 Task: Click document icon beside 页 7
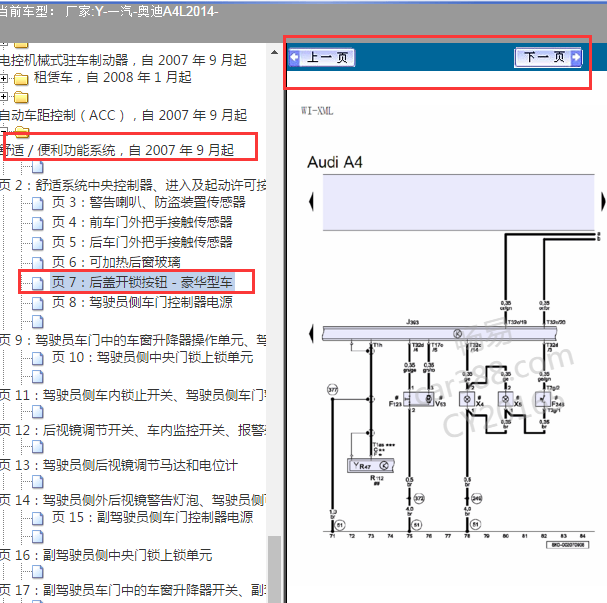(38, 283)
